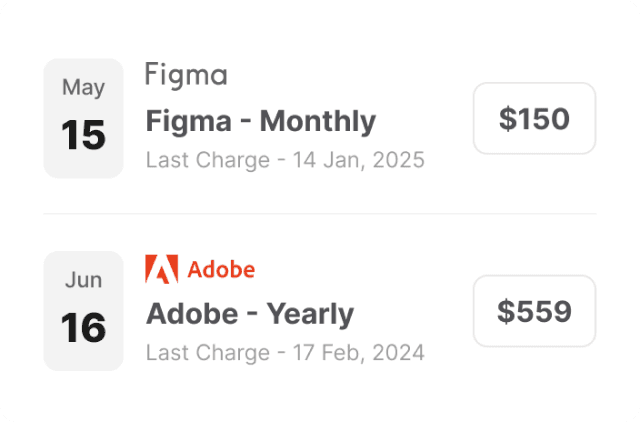Click the bold Adobe word in subscription title
Screen dimensions: 640x422
192,314
